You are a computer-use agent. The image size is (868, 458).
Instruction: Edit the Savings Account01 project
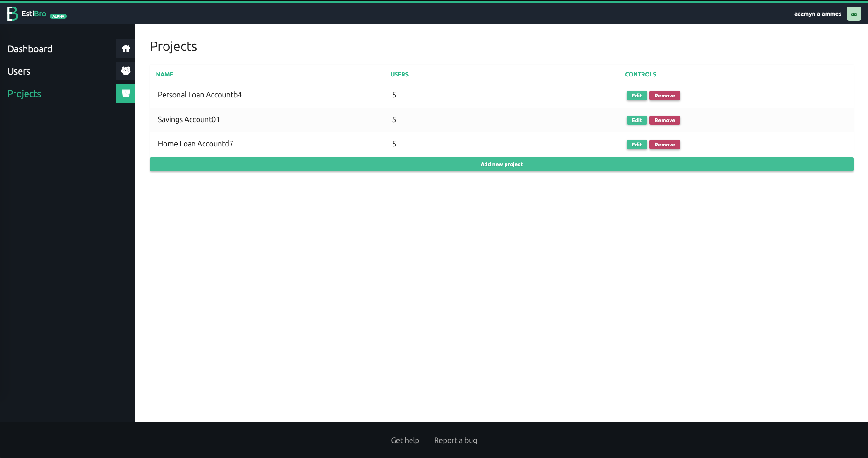click(x=636, y=120)
